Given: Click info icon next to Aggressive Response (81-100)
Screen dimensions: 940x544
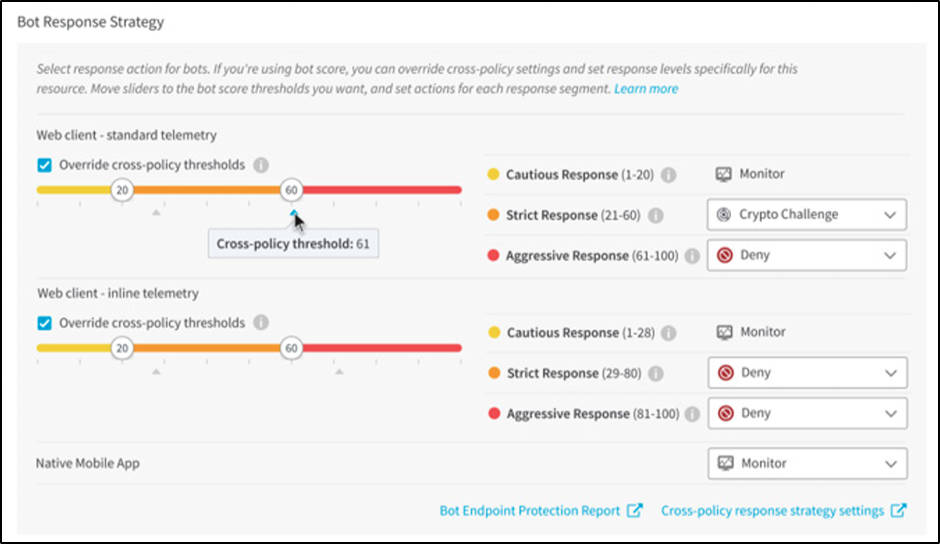Looking at the screenshot, I should [x=692, y=414].
